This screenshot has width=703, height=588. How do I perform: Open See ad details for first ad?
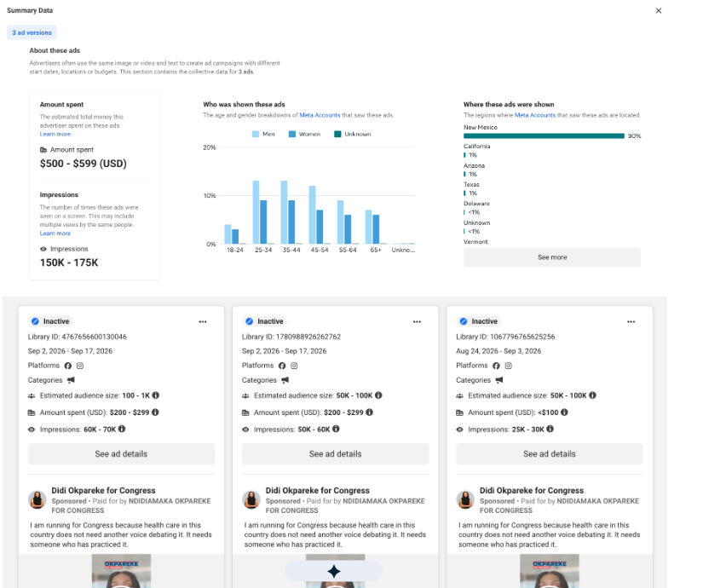coord(121,454)
